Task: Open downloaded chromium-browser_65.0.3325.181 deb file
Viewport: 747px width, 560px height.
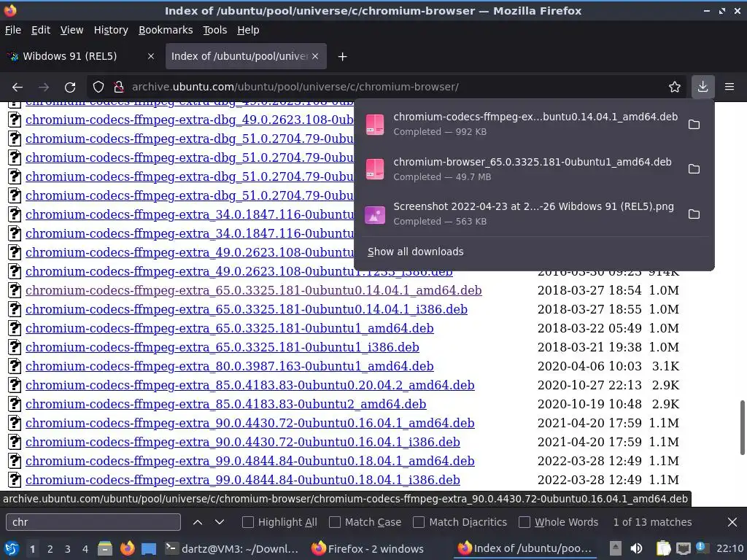Action: (522, 169)
